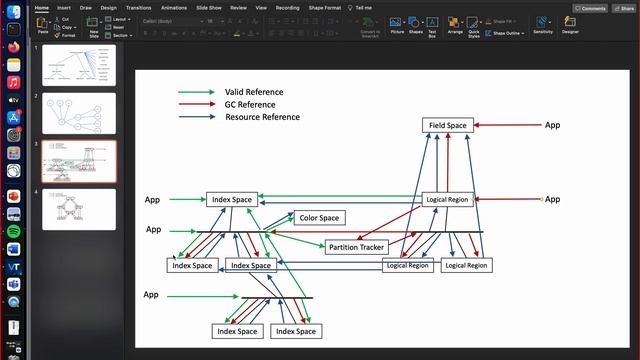Image resolution: width=640 pixels, height=360 pixels.
Task: Open the Slide Show tab
Action: (x=209, y=8)
